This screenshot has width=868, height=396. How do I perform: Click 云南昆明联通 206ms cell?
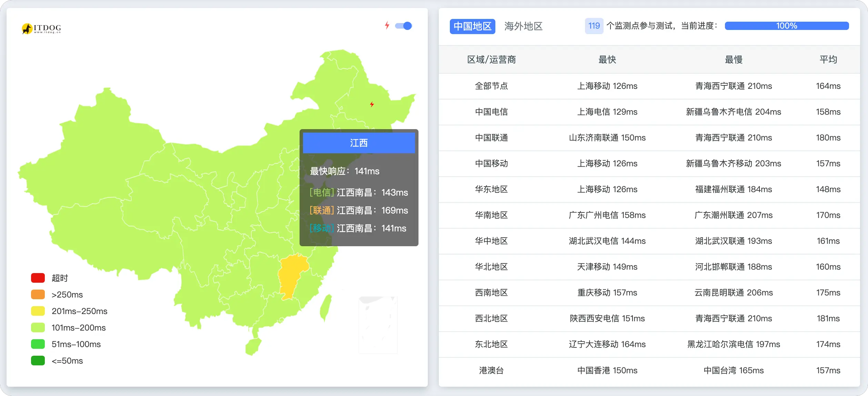coord(734,292)
